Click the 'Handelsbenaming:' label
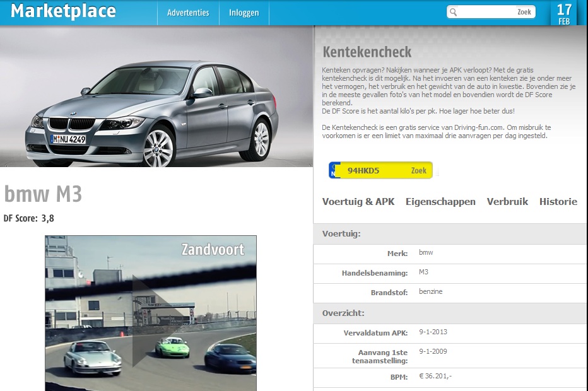The width and height of the screenshot is (588, 391). (375, 273)
